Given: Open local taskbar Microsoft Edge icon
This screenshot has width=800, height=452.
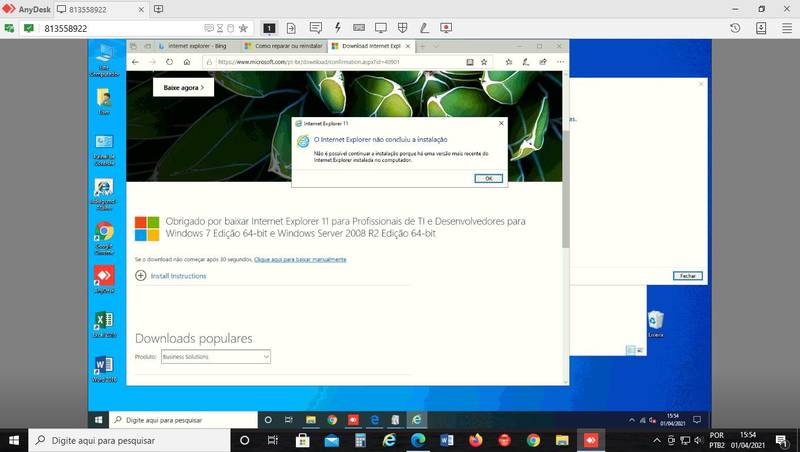Looking at the screenshot, I should click(418, 440).
